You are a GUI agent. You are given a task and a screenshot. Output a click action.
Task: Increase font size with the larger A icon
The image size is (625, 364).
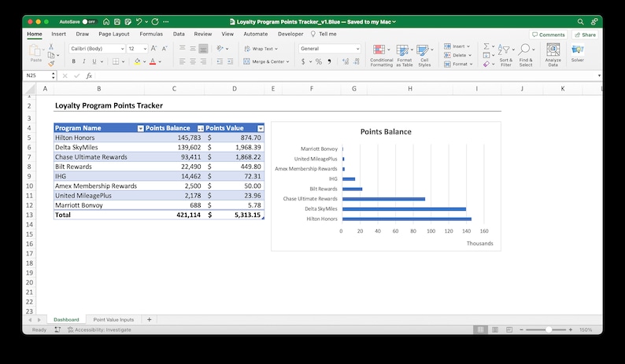[153, 49]
